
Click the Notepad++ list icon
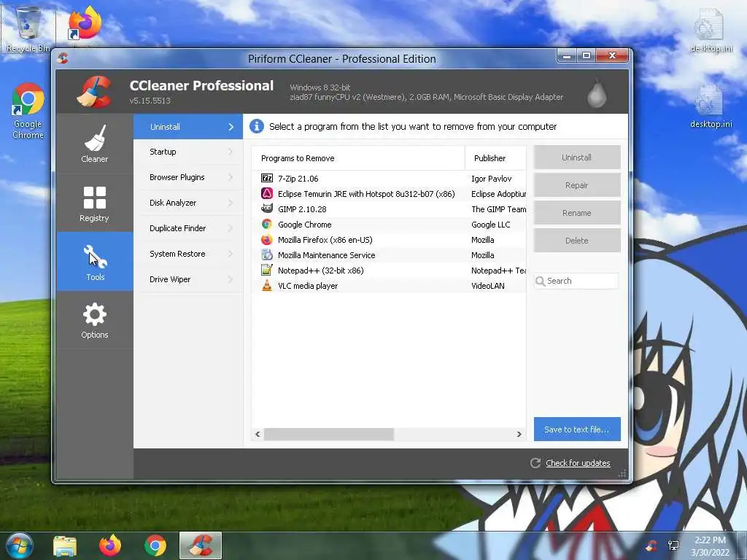click(267, 270)
